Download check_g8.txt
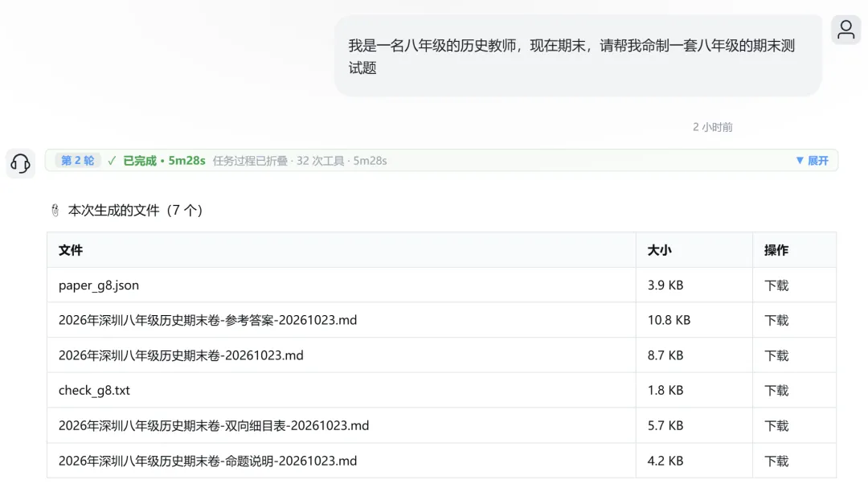The height and width of the screenshot is (488, 868). 776,391
